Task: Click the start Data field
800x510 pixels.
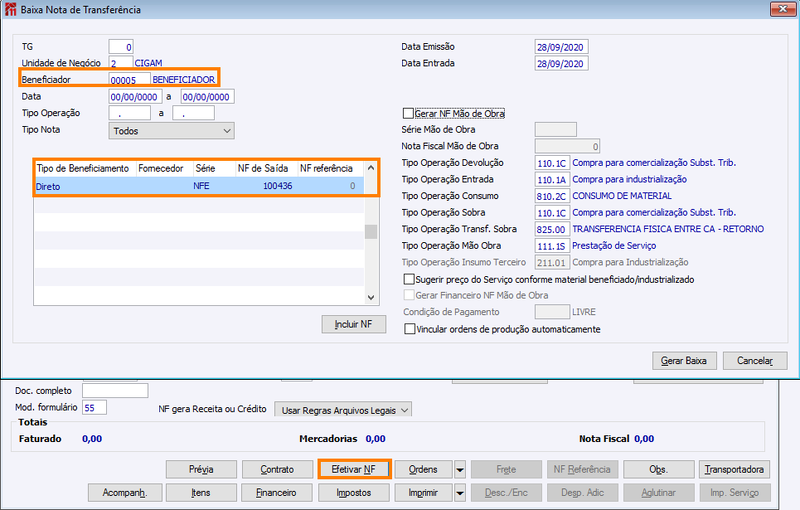Action: coord(135,97)
